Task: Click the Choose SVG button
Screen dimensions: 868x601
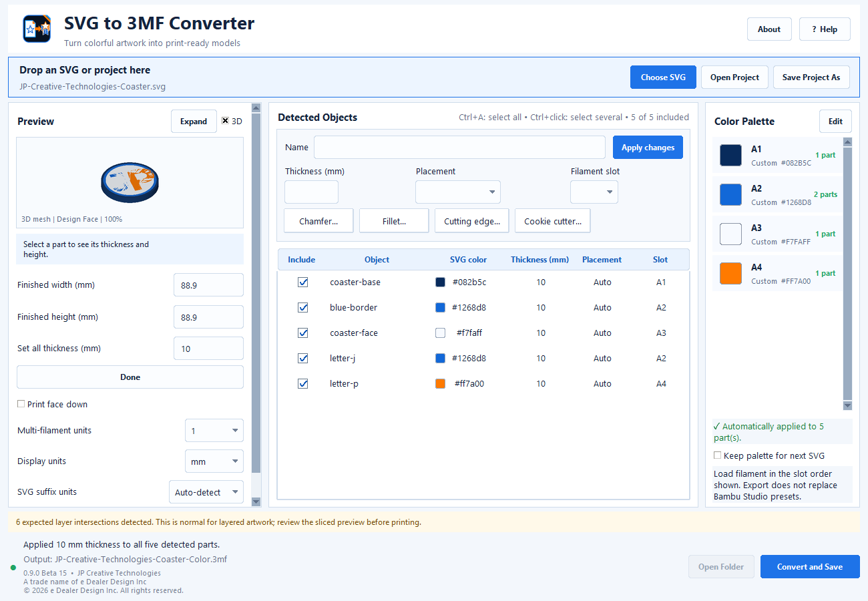Action: (x=663, y=77)
